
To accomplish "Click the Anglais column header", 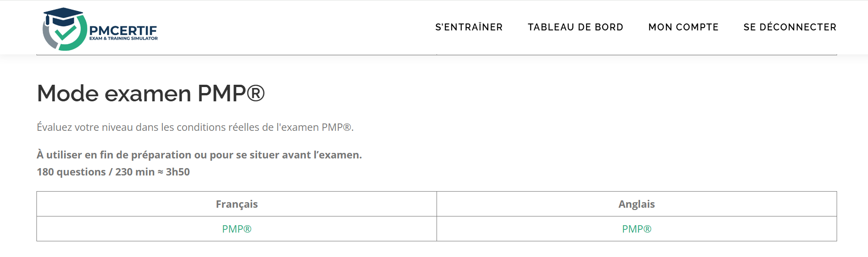I will click(636, 204).
